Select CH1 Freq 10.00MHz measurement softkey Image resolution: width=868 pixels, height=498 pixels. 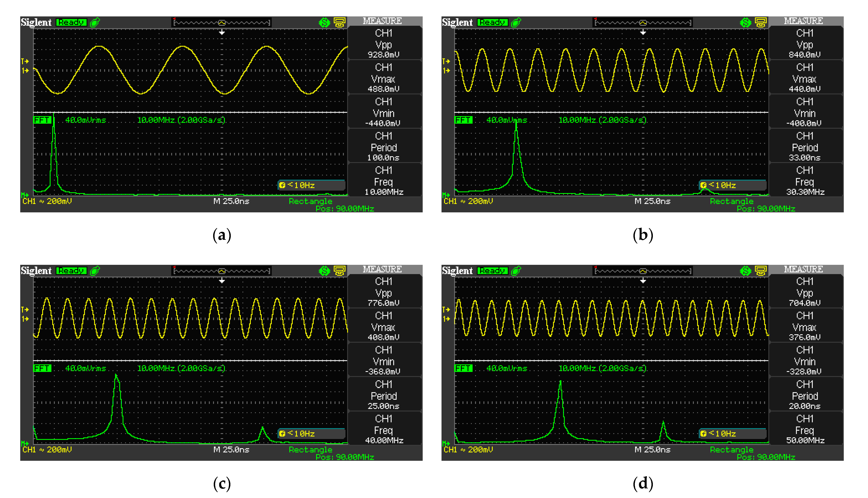click(384, 180)
